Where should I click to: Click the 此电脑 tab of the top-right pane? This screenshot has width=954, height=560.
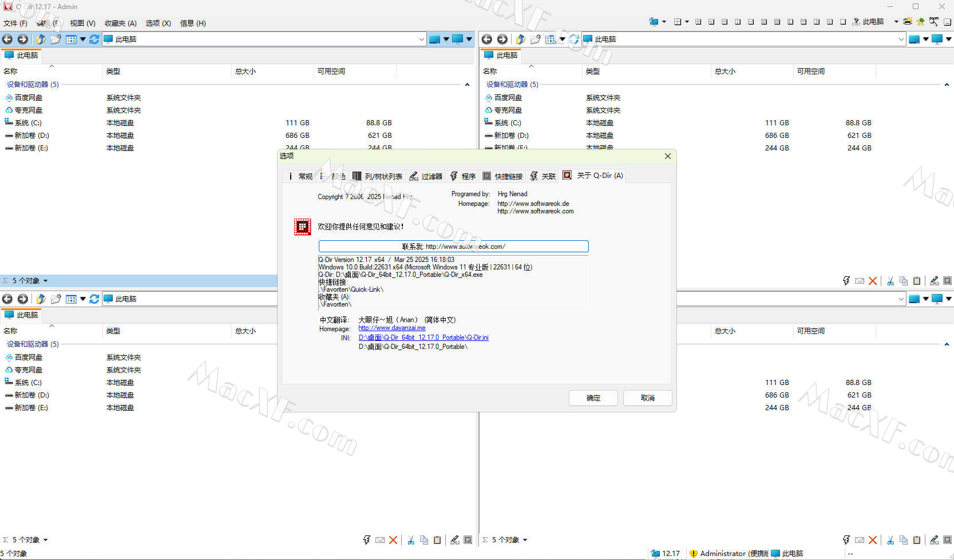click(501, 55)
